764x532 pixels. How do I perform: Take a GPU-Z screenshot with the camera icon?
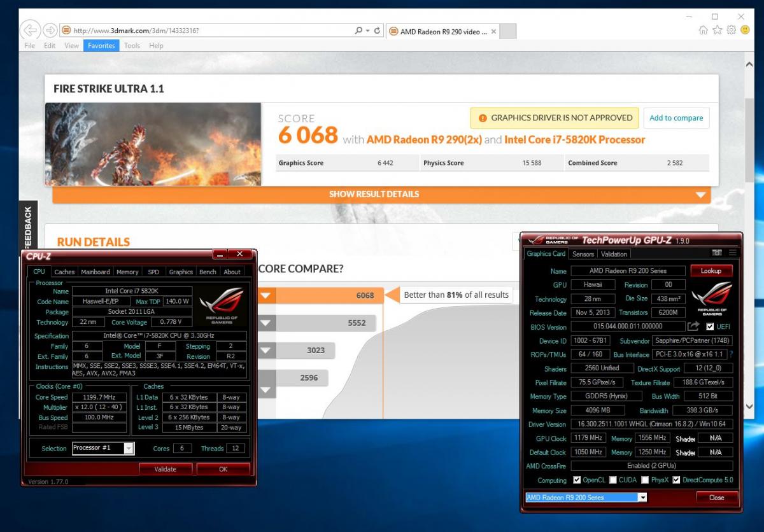pos(717,253)
